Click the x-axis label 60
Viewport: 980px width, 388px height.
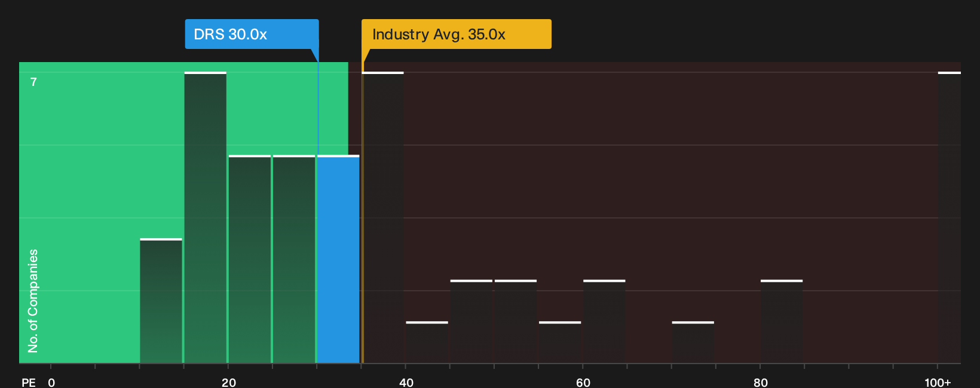[583, 382]
